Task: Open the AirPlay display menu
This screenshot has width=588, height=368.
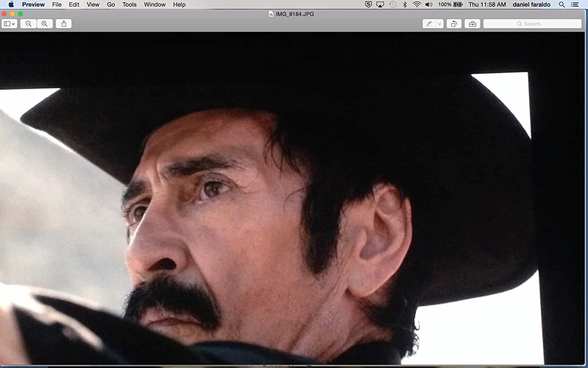Action: (380, 5)
